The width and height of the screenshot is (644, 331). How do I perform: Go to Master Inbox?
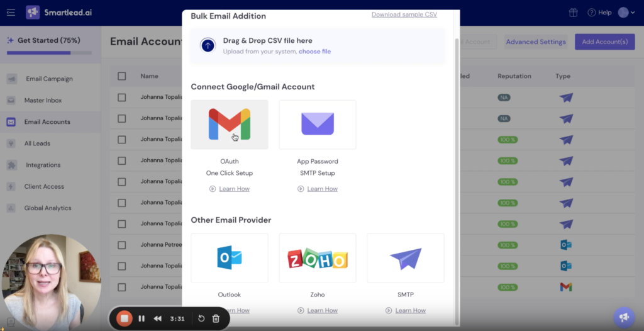pos(43,100)
